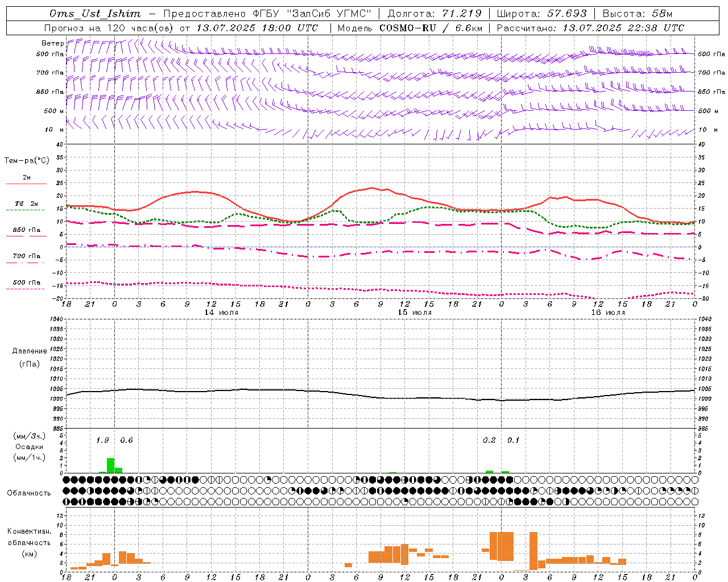Select the 2м temperature legend entry
This screenshot has height=582, width=728.
pyautogui.click(x=27, y=178)
